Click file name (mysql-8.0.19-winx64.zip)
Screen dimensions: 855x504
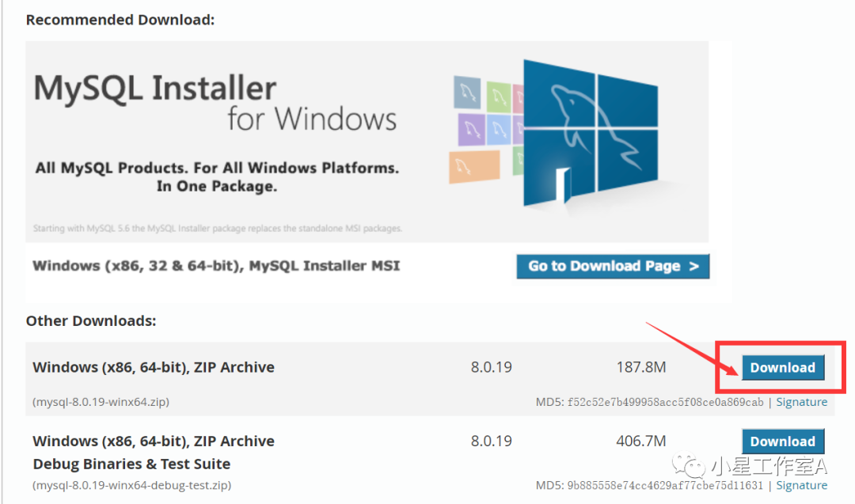coord(101,402)
